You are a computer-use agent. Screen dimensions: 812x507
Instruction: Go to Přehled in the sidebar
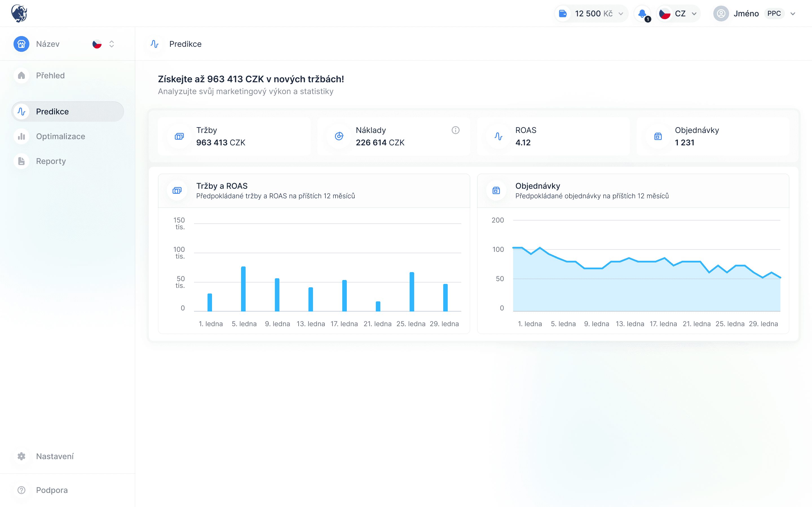[50, 75]
